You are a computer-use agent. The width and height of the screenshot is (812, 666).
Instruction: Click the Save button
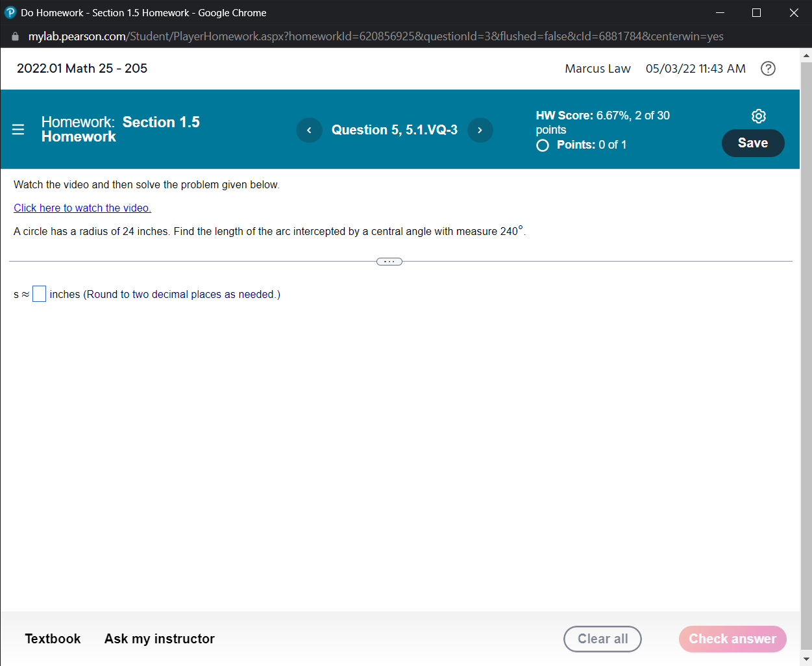[x=753, y=143]
